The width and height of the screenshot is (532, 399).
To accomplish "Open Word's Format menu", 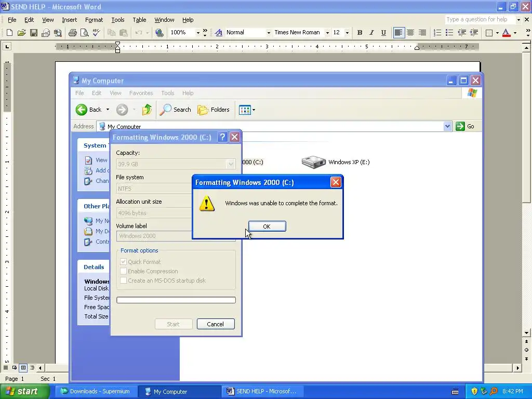I will point(94,20).
